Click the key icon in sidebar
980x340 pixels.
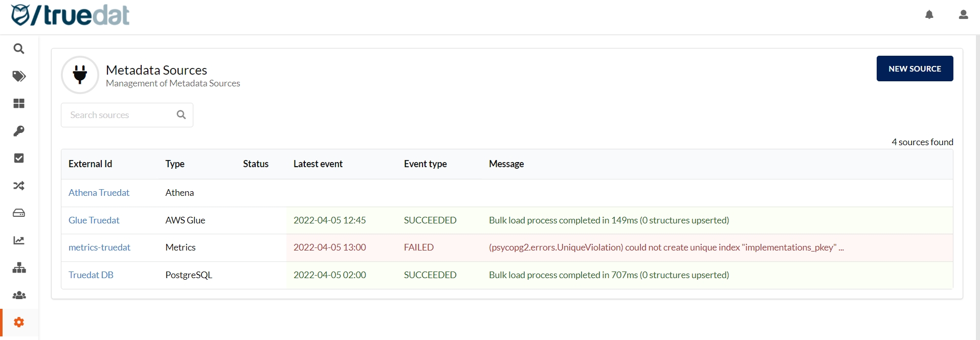19,131
